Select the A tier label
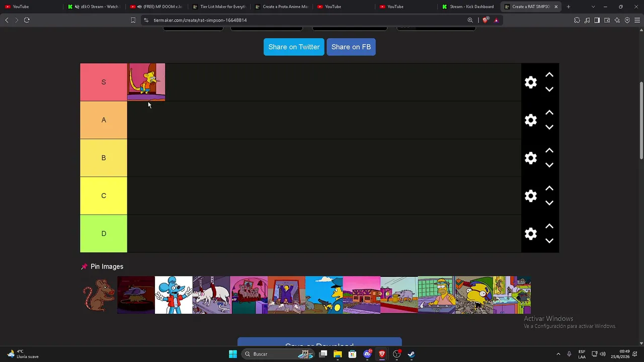The height and width of the screenshot is (362, 644). [104, 120]
